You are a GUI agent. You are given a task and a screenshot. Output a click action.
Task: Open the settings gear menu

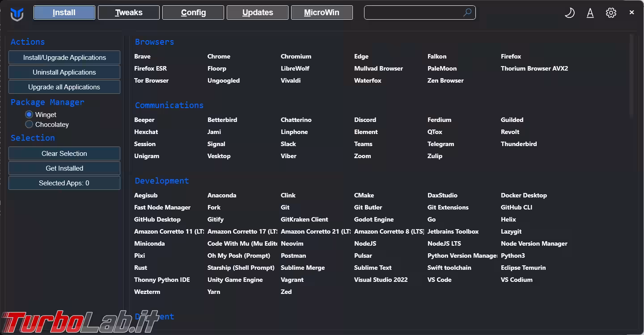pos(611,13)
